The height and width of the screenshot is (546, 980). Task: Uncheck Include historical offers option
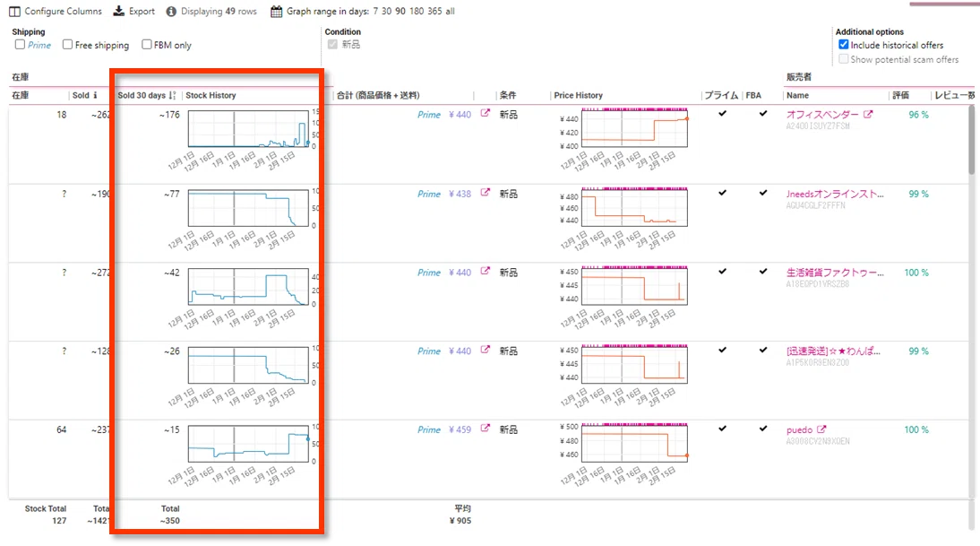pos(843,45)
